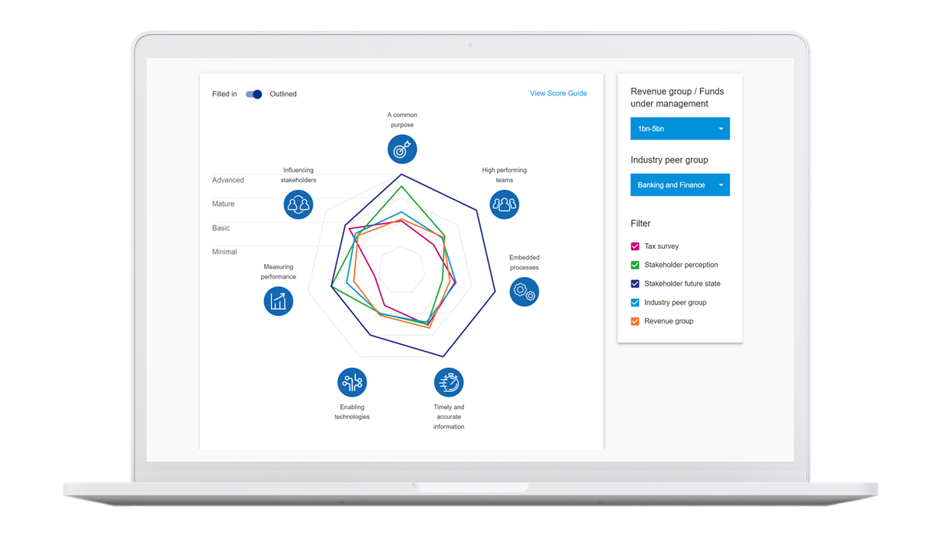Open the 1bn-5bn revenue group dropdown
Screen dimensions: 942x560
click(679, 129)
